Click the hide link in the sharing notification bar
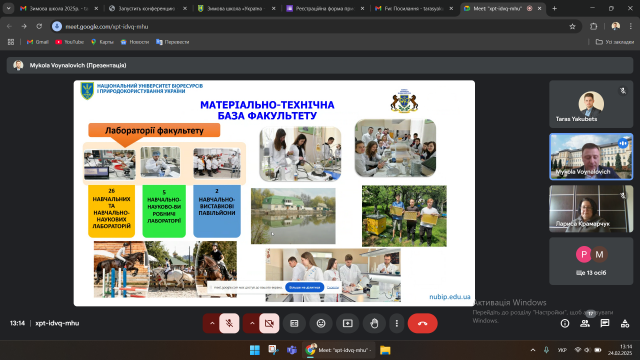Image resolution: width=640 pixels, height=360 pixels. tap(333, 287)
